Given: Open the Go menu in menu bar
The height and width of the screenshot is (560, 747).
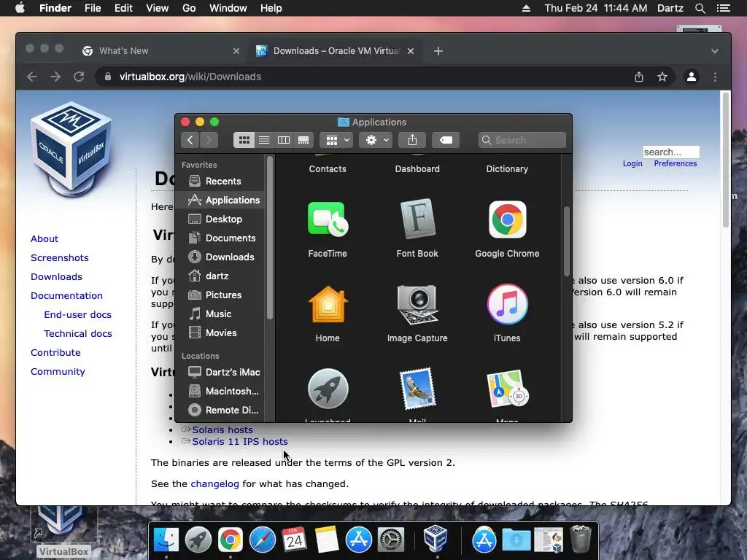Looking at the screenshot, I should coord(189,8).
